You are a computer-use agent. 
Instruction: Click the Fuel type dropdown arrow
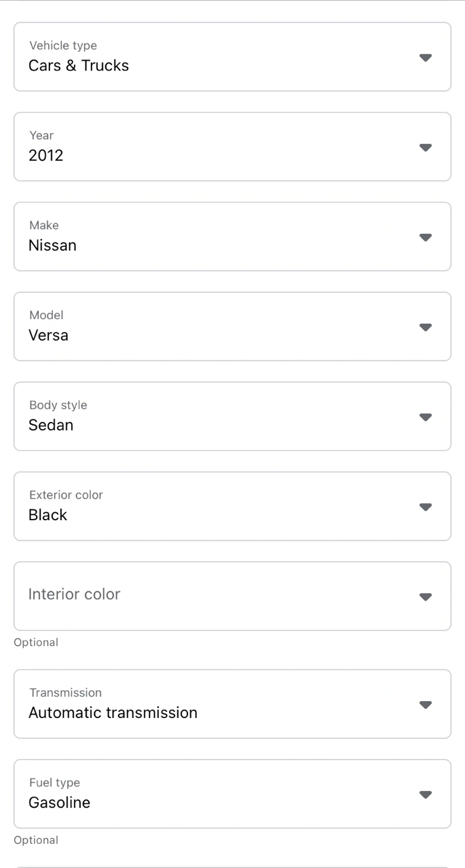point(425,794)
